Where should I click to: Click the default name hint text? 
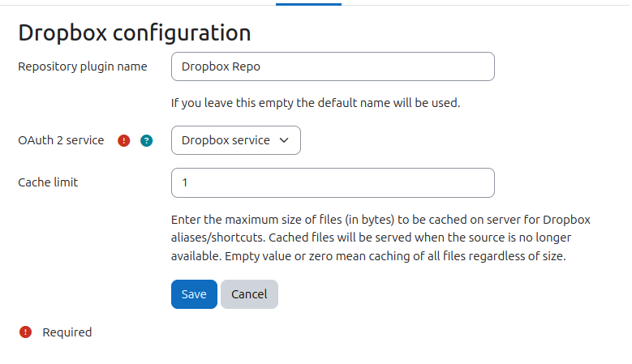point(316,103)
